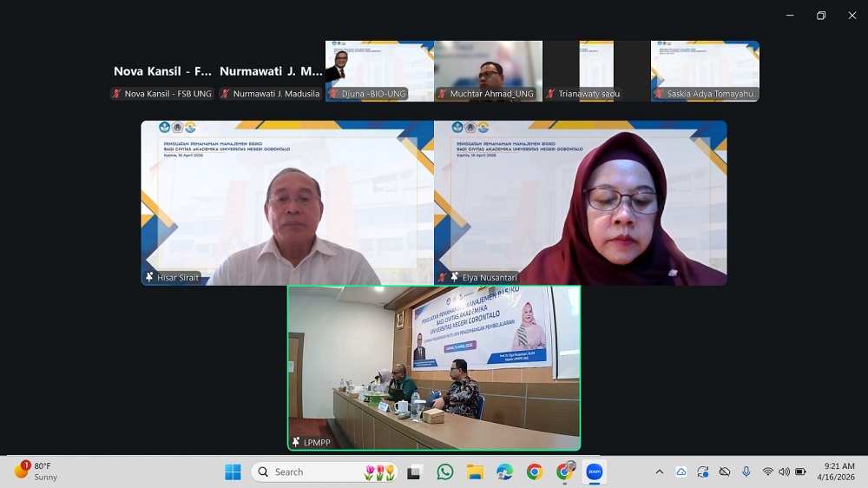Click the Nurmawati J. Madusila name tile

(271, 72)
